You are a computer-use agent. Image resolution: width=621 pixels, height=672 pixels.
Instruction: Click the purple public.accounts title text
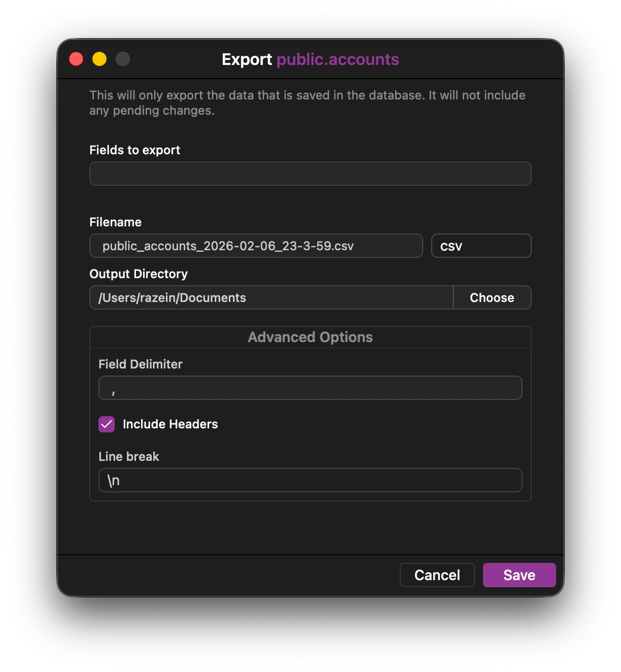coord(337,59)
